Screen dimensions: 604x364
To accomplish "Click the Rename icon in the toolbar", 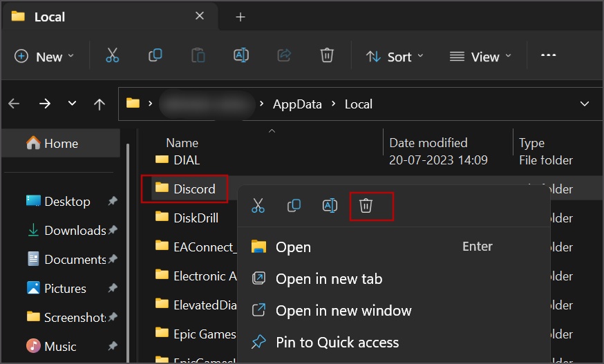I will (x=241, y=55).
